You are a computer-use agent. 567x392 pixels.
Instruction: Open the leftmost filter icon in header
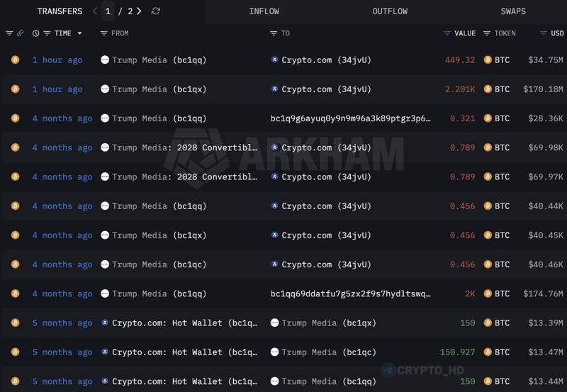(x=9, y=33)
